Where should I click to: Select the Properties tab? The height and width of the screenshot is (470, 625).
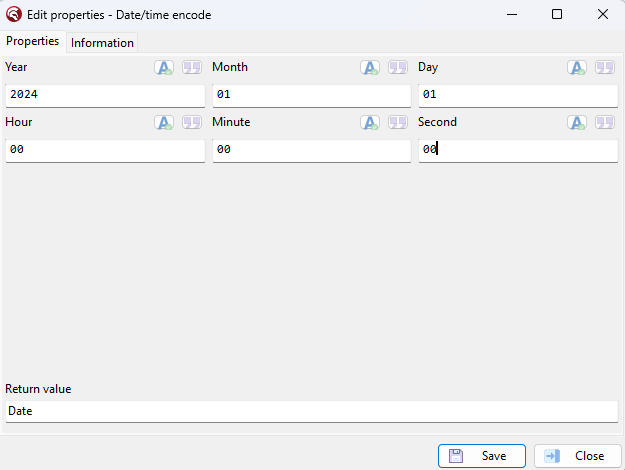[x=33, y=41]
